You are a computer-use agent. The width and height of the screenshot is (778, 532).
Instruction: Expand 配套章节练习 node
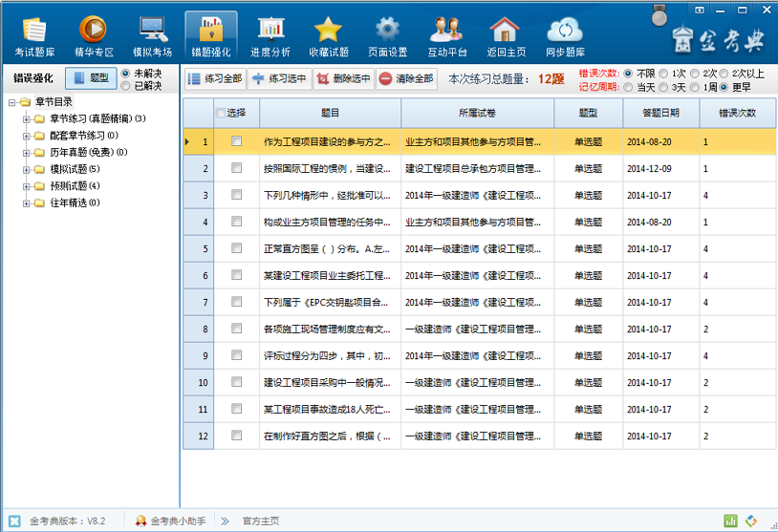(x=27, y=136)
